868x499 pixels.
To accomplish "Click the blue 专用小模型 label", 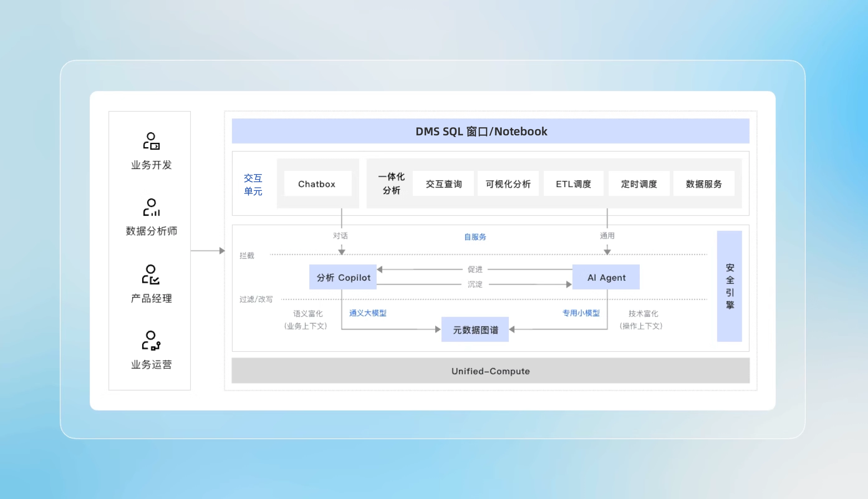I will pyautogui.click(x=581, y=313).
